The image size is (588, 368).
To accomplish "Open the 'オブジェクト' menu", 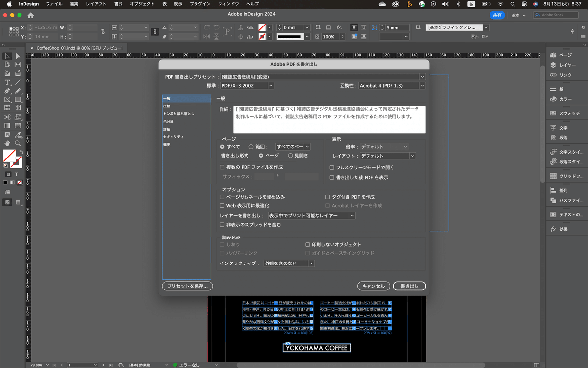I will (142, 4).
